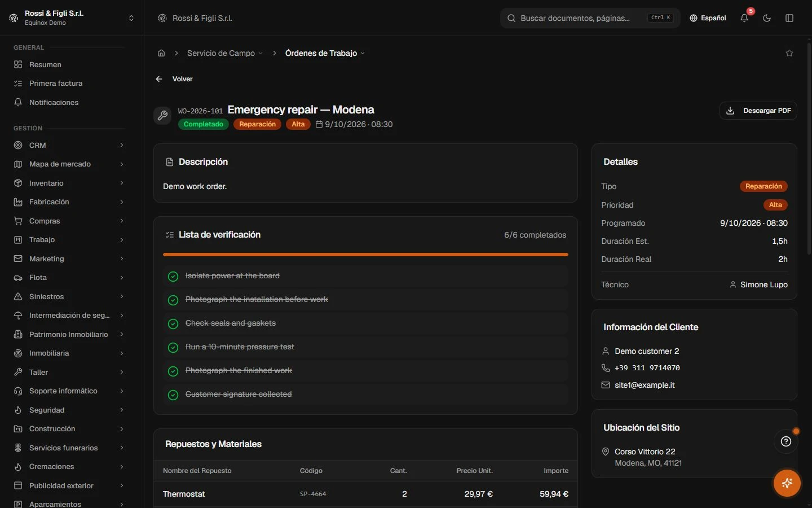Image resolution: width=812 pixels, height=508 pixels.
Task: Toggle dark mode moon icon
Action: click(767, 18)
